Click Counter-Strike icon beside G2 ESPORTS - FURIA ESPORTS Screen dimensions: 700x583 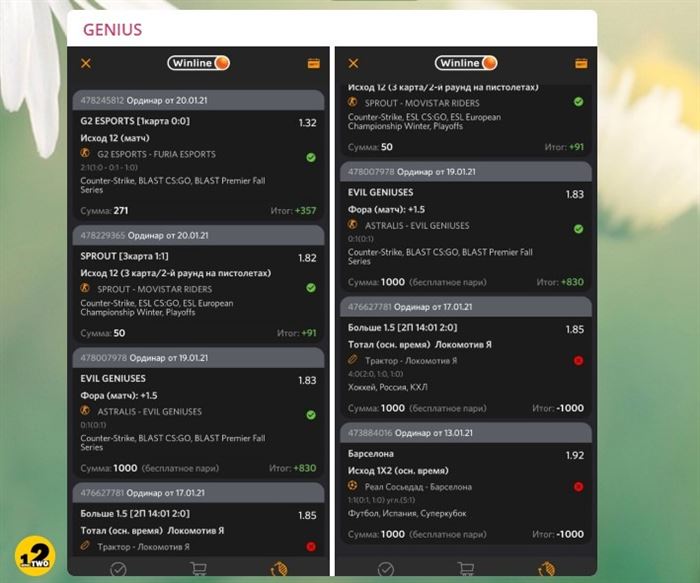pos(85,153)
